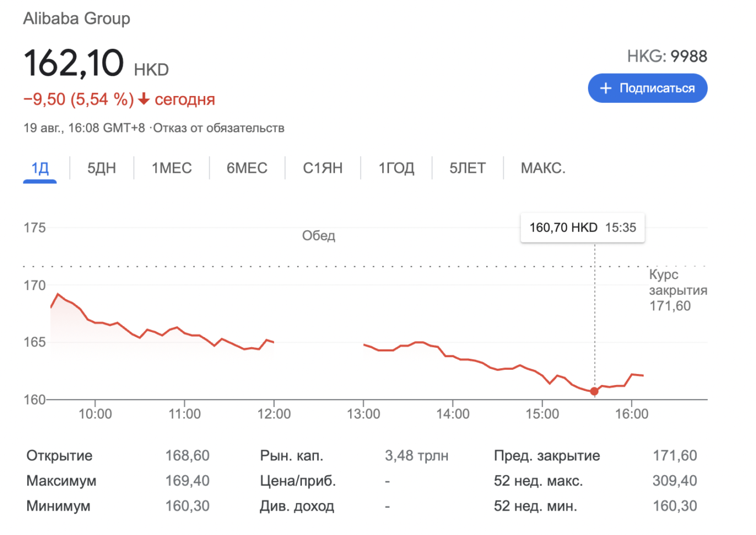Click the 52 нед. мин. label

(536, 507)
